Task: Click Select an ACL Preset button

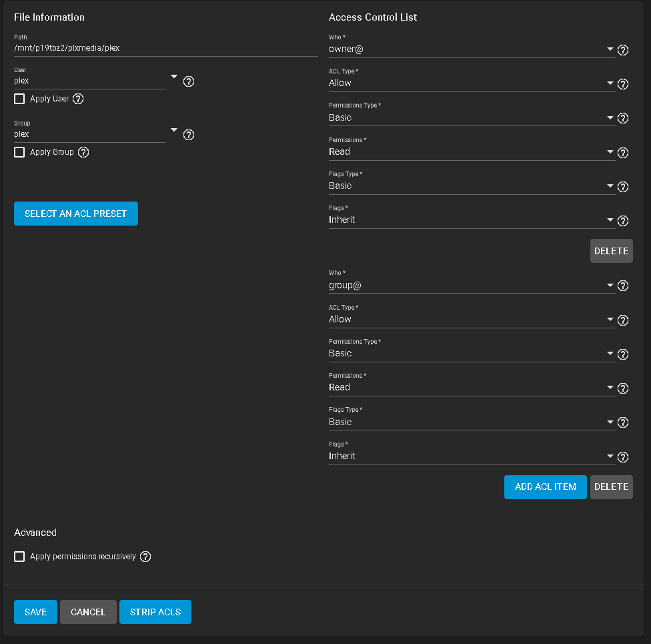Action: tap(76, 214)
